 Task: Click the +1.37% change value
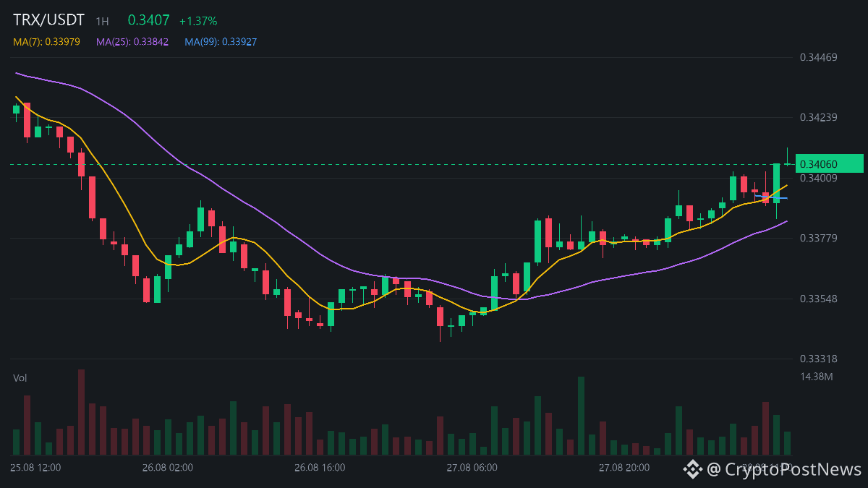point(198,22)
